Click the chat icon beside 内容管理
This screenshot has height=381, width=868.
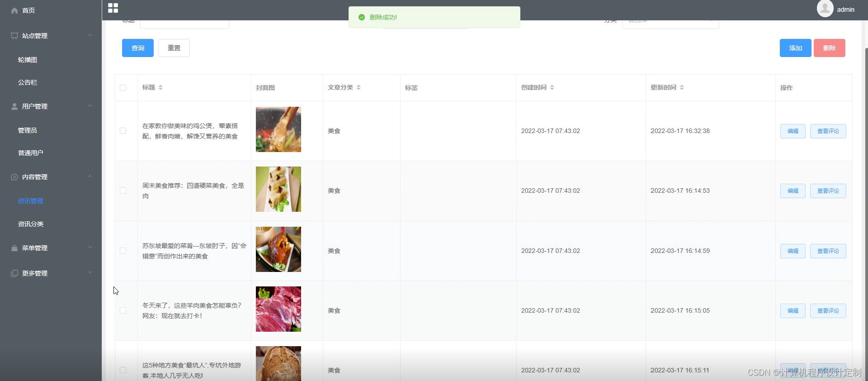click(14, 177)
